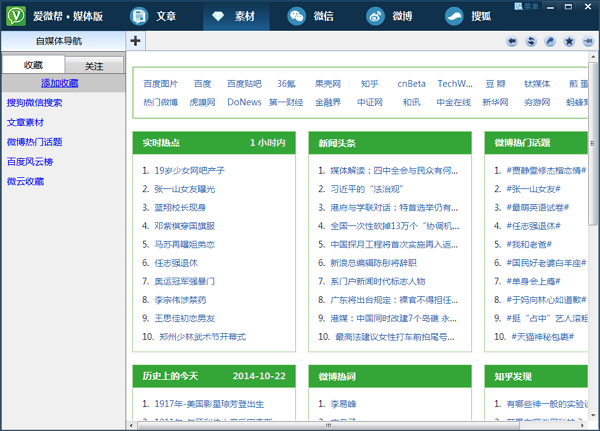Viewport: 600px width, 431px height.
Task: Open hot topic 任志强退休
Action: (x=176, y=263)
